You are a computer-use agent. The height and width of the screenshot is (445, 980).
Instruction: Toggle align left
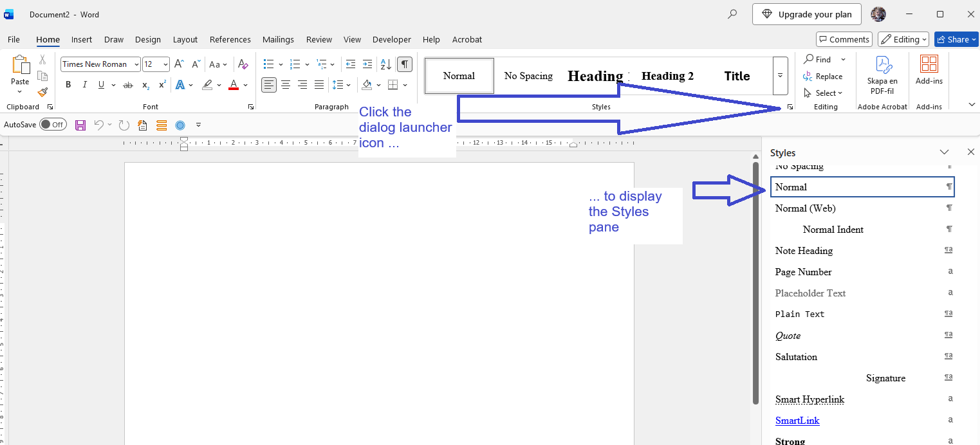click(269, 85)
